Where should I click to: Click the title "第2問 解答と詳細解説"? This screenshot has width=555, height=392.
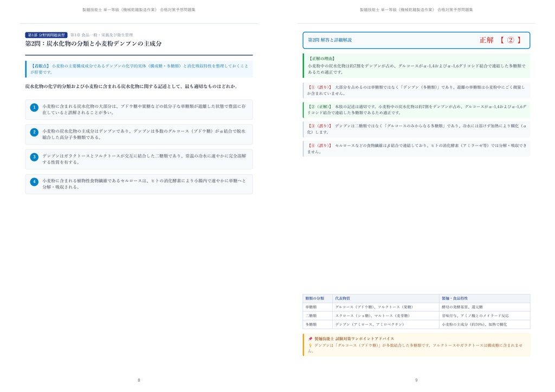coord(330,40)
